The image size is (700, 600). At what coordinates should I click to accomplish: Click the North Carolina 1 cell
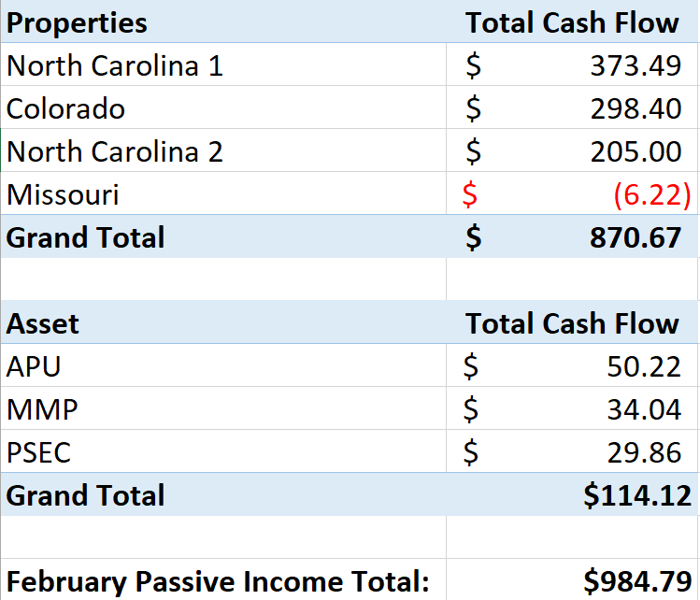tap(223, 64)
